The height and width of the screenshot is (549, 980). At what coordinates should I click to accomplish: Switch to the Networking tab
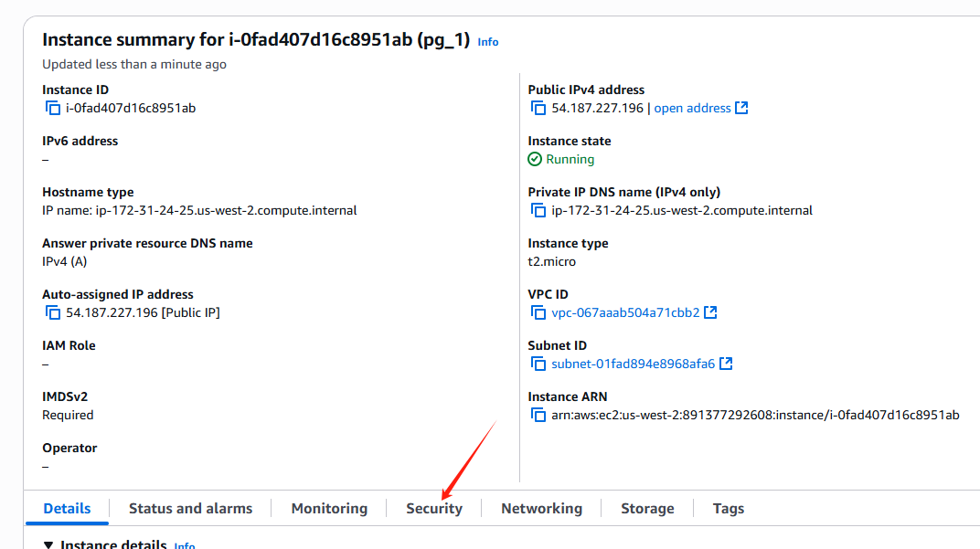[541, 509]
